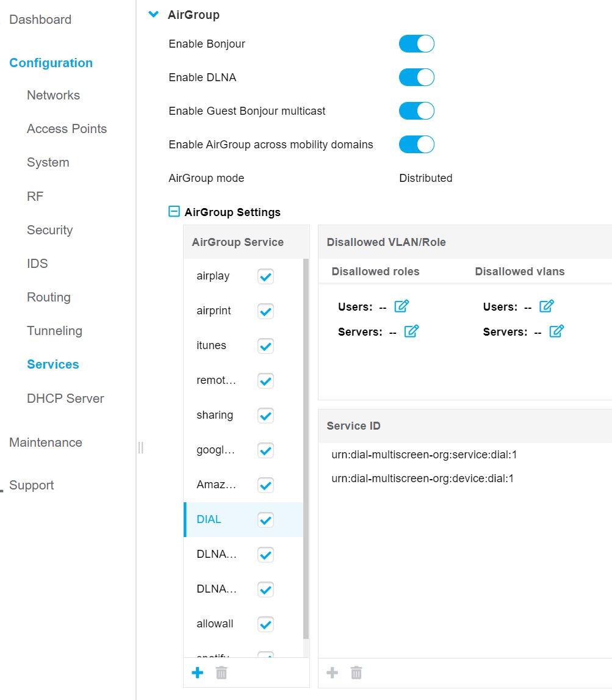The height and width of the screenshot is (700, 612).
Task: Click Distributed AirGroup mode value
Action: tap(425, 178)
